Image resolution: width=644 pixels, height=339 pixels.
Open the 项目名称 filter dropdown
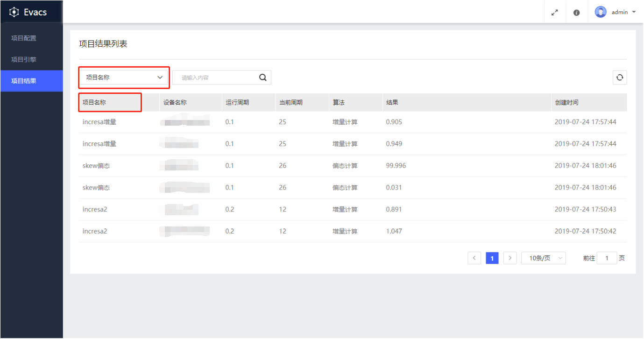123,78
